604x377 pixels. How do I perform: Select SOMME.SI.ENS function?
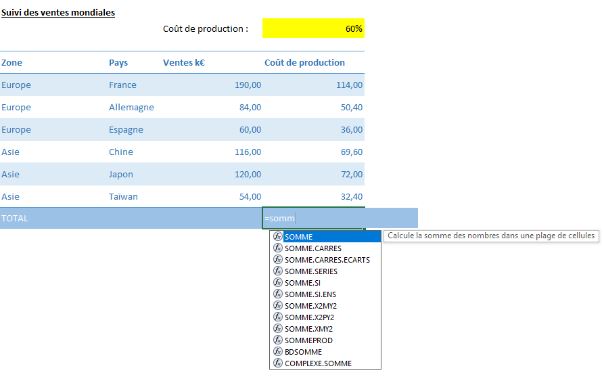325,294
